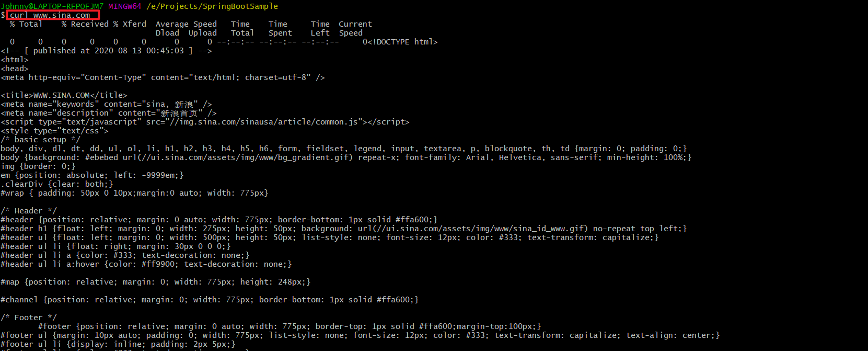
Task: Click the Time Left column header
Action: (x=320, y=28)
